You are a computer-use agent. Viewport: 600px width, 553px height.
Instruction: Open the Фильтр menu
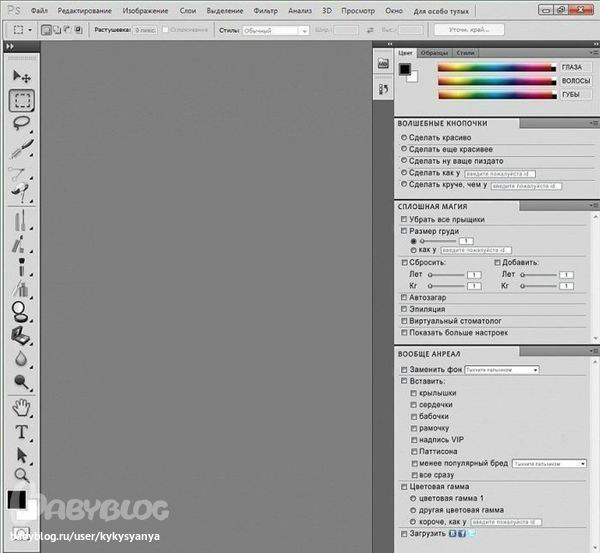[266, 11]
